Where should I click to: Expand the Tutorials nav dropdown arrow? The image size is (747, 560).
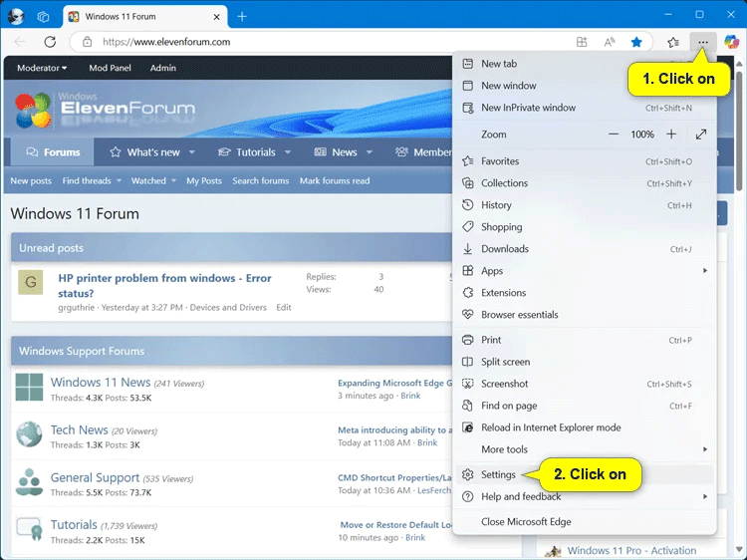tap(288, 152)
